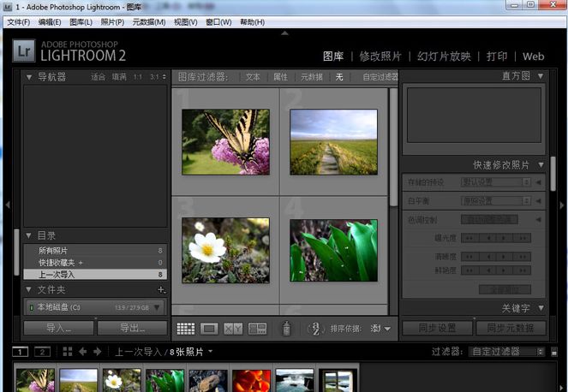Expand 本地磁盘 (C:) volume

pyautogui.click(x=157, y=307)
